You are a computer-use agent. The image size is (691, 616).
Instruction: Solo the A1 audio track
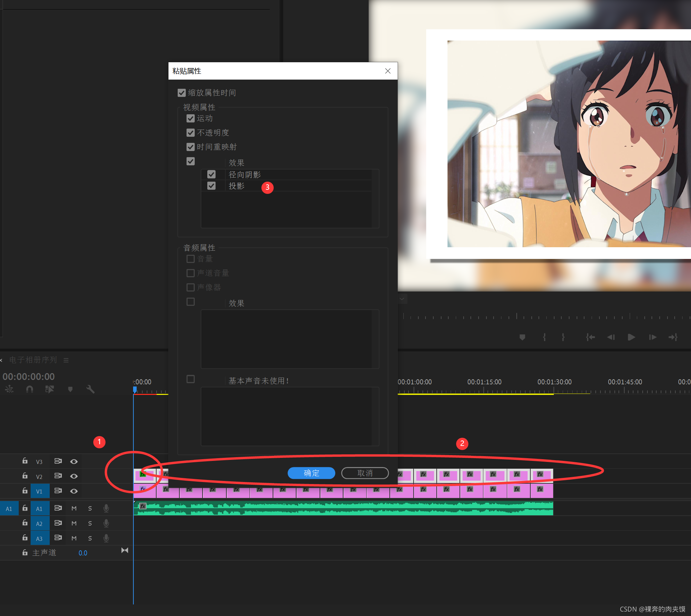[x=90, y=508]
